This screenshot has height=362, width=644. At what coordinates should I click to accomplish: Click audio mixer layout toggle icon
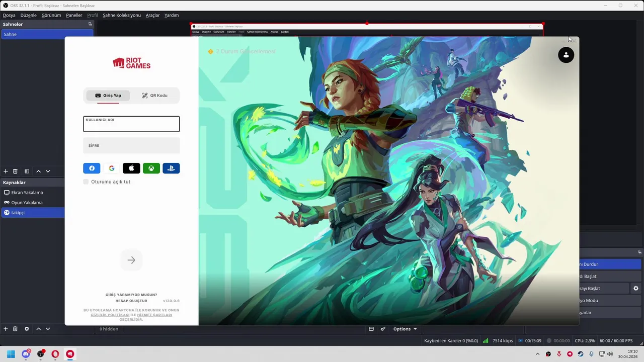(371, 329)
